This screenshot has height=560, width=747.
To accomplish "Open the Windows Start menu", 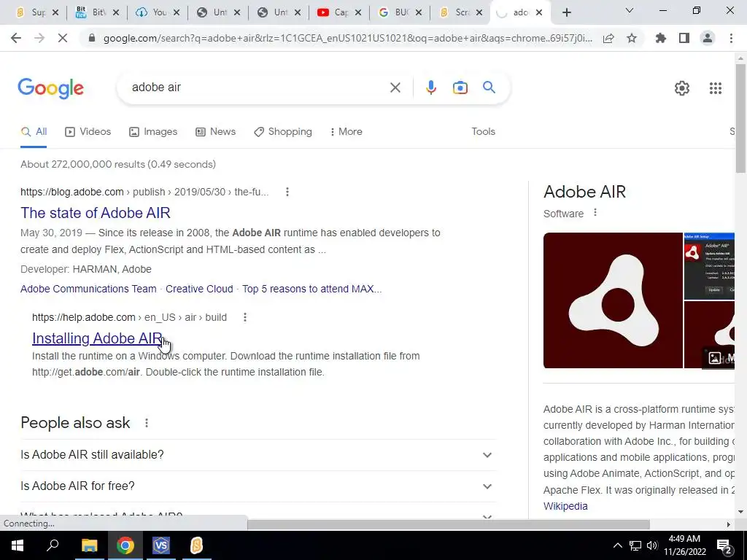I will click(x=18, y=545).
